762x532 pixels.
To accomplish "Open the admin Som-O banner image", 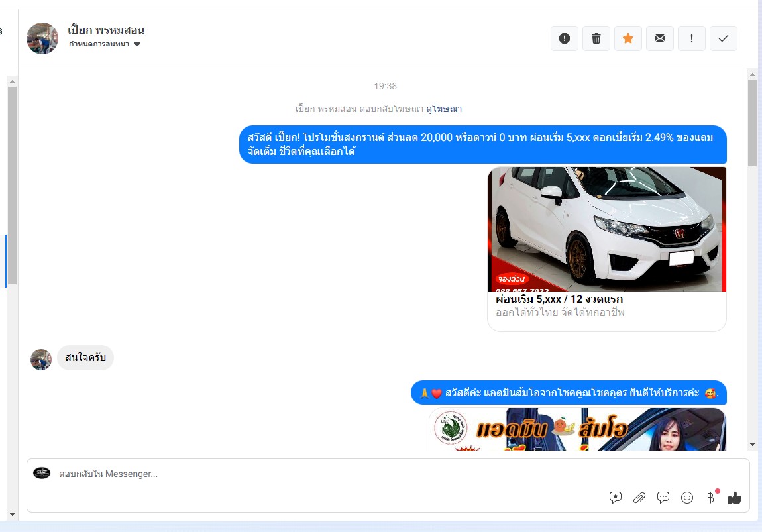I will 577,429.
